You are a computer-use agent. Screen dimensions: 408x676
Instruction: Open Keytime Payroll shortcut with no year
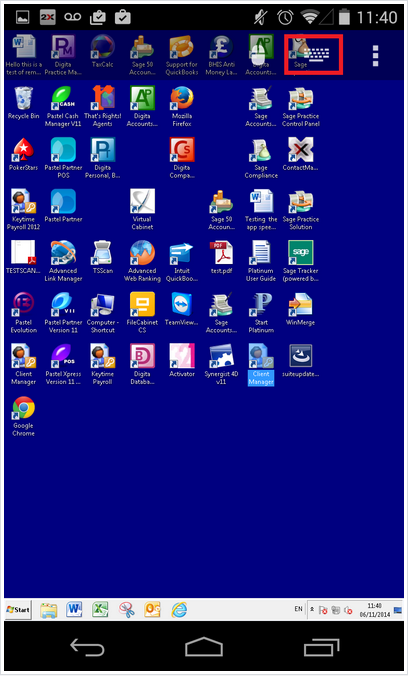(x=102, y=365)
